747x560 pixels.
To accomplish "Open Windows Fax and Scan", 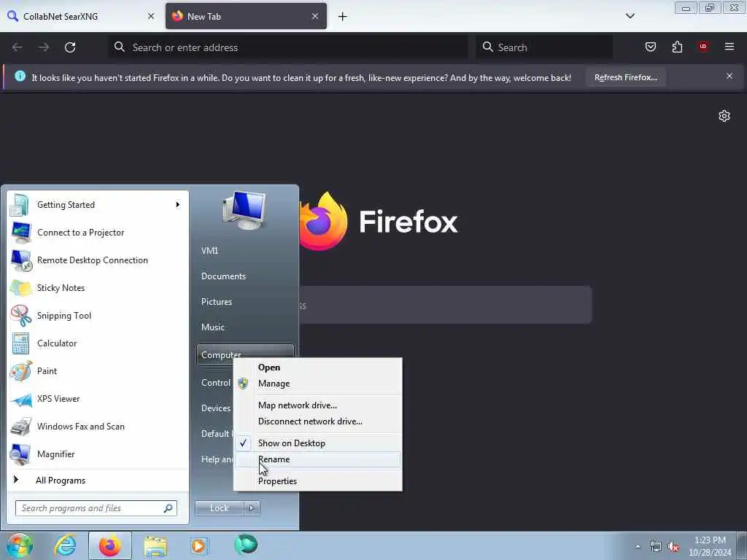I will [x=98, y=426].
